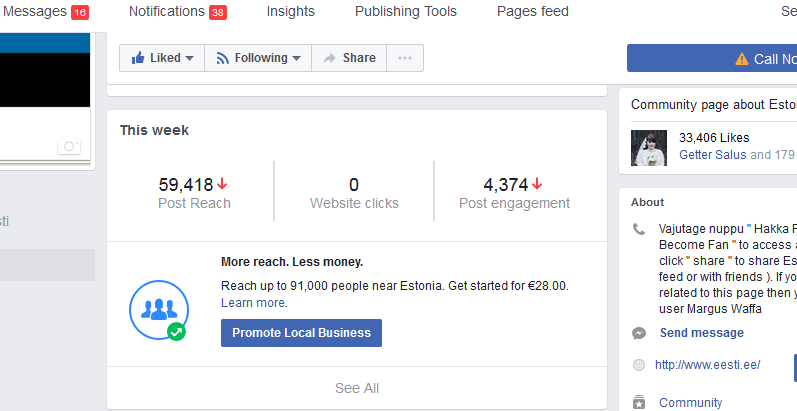Follow the Learn more link
Screen dimensions: 797x411
pos(254,303)
